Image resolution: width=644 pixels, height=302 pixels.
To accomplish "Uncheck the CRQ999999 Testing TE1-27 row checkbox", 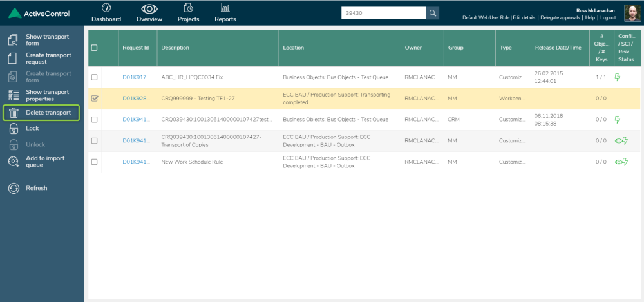I will [x=95, y=99].
